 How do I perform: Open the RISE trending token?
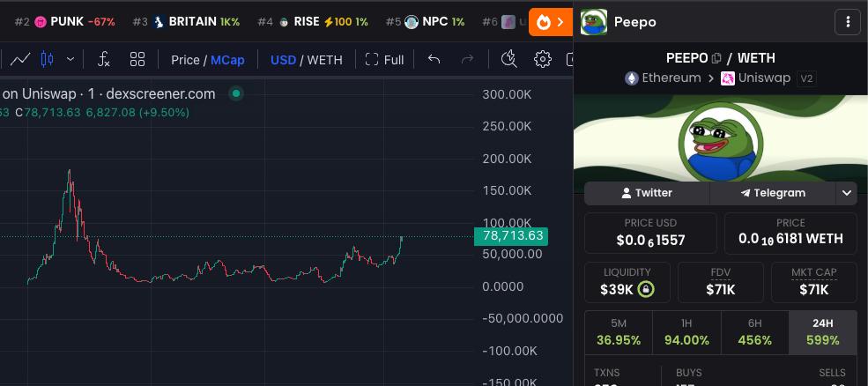pyautogui.click(x=313, y=22)
